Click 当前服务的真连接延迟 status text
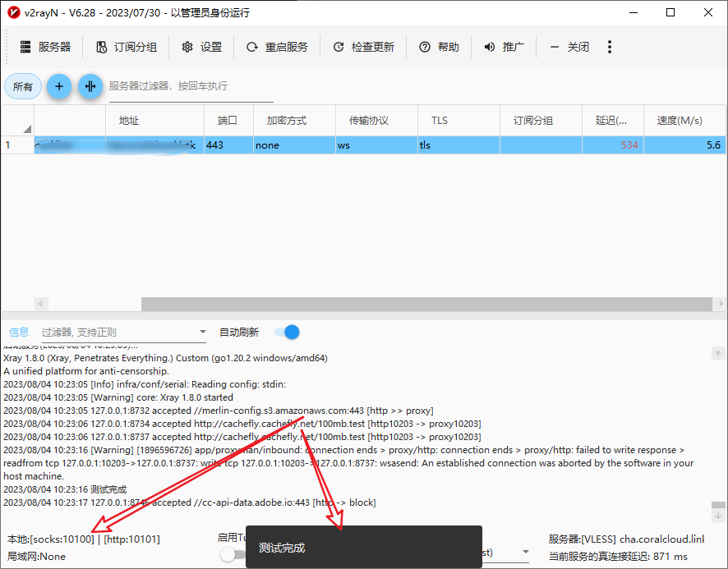The width and height of the screenshot is (728, 569). [618, 557]
